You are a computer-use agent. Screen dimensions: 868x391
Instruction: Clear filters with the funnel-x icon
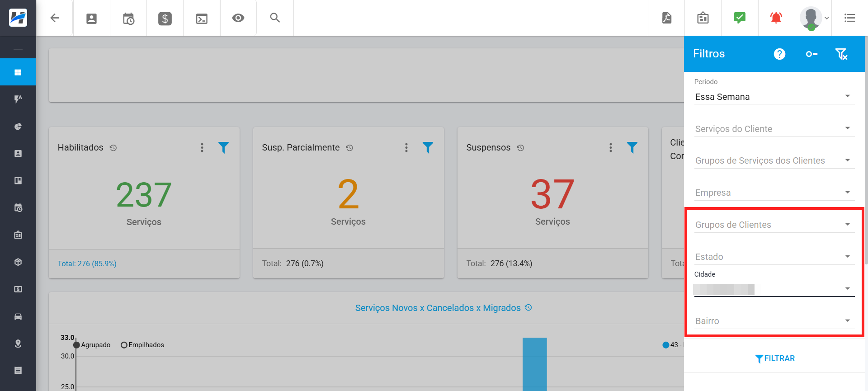(x=841, y=54)
